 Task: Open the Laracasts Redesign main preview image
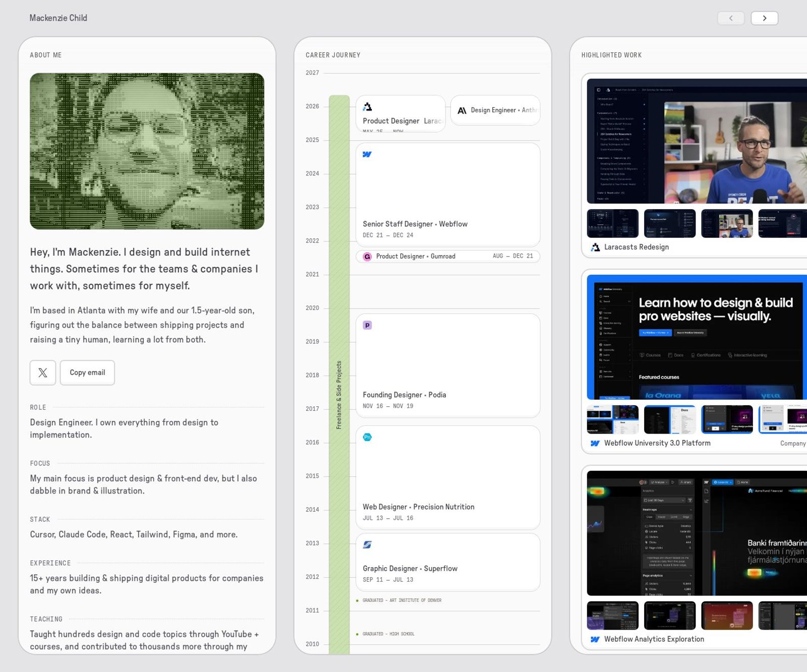point(697,141)
